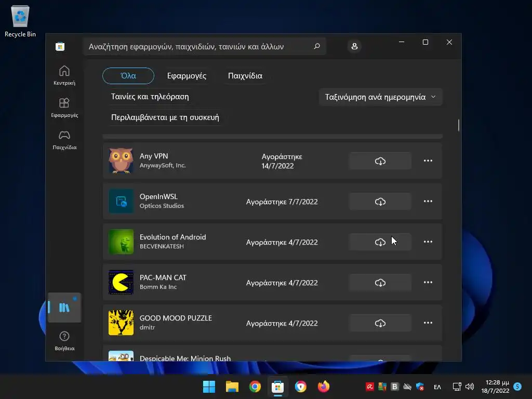
Task: Select the Εφαρμογές filter tab
Action: pyautogui.click(x=187, y=76)
